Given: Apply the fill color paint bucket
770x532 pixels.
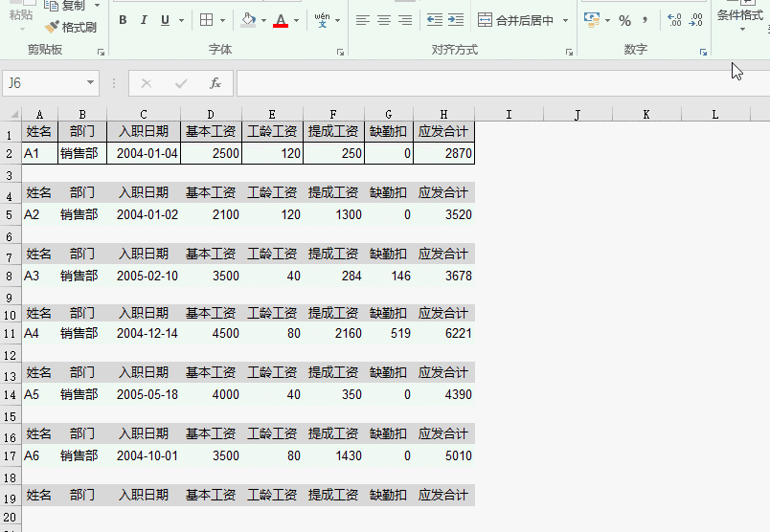Looking at the screenshot, I should click(x=248, y=20).
